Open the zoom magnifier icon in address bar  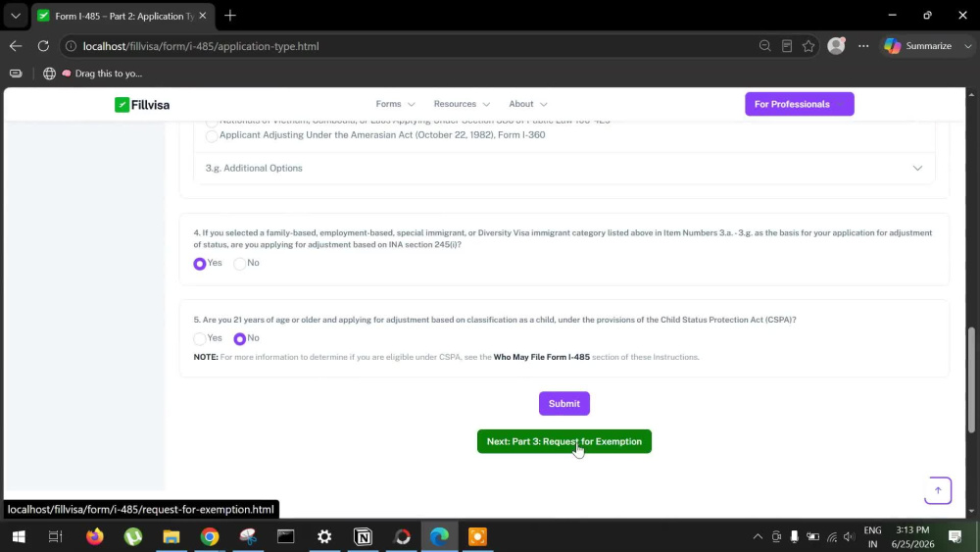click(765, 46)
